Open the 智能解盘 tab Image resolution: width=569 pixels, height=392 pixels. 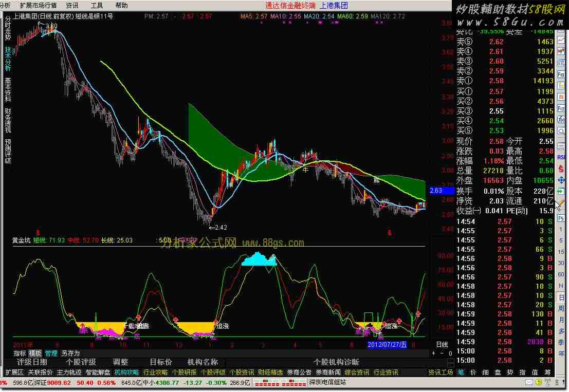pyautogui.click(x=98, y=372)
